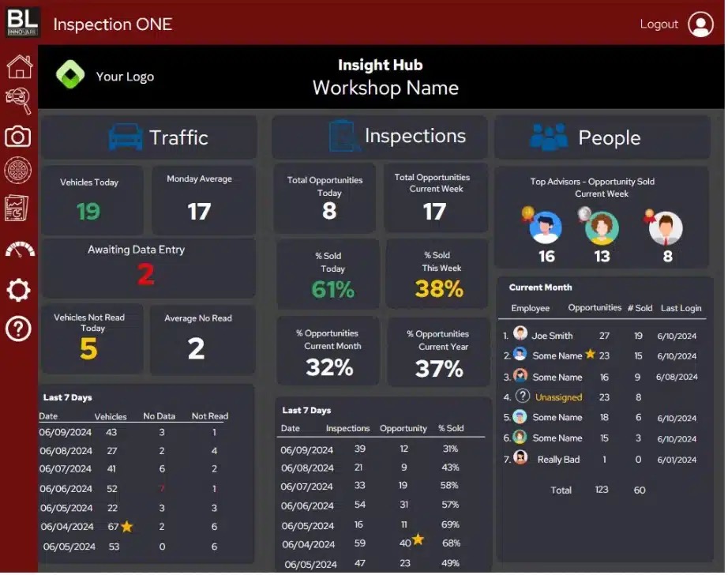Go to the Home page in sidebar
Screen dimensions: 728x575
click(x=19, y=66)
